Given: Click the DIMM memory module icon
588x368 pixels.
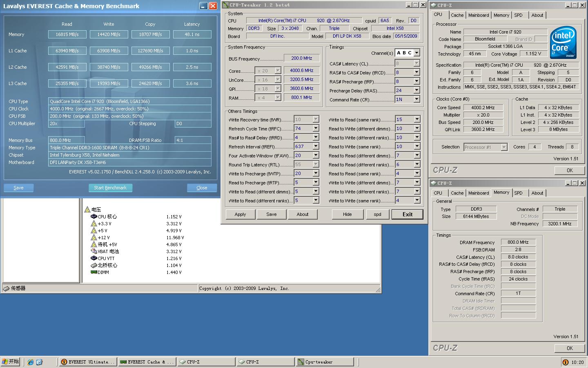Looking at the screenshot, I should pos(94,272).
